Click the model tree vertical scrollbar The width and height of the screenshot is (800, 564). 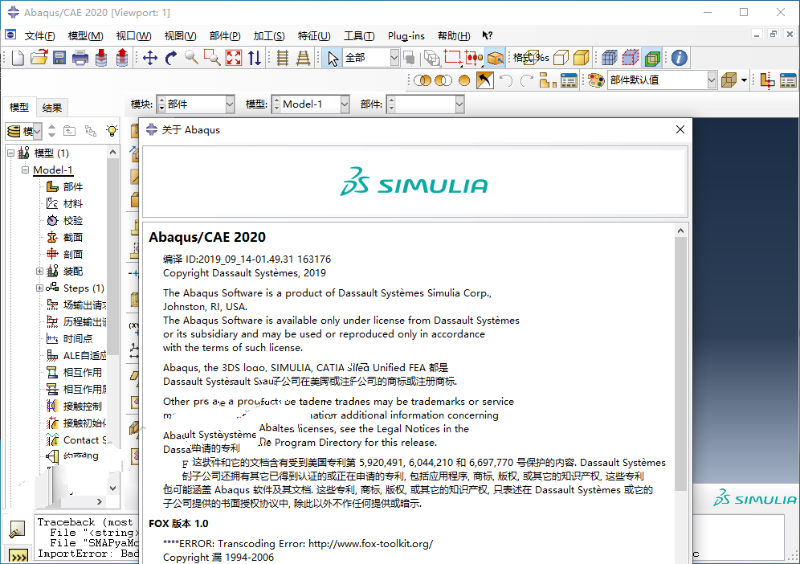click(113, 257)
